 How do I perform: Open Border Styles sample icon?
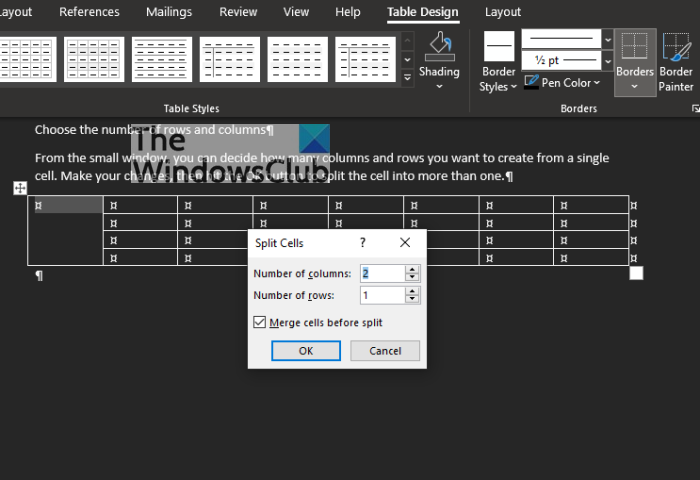pyautogui.click(x=499, y=46)
